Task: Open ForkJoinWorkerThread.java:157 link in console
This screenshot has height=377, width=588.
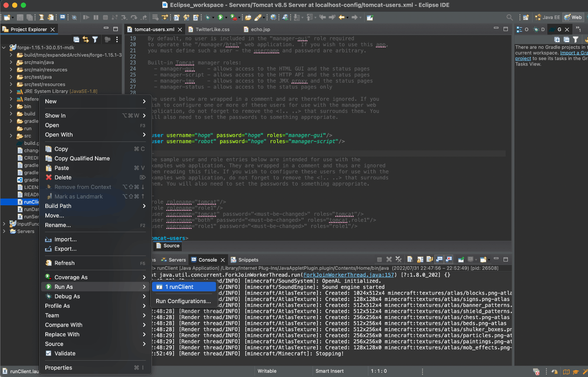Action: 349,275
